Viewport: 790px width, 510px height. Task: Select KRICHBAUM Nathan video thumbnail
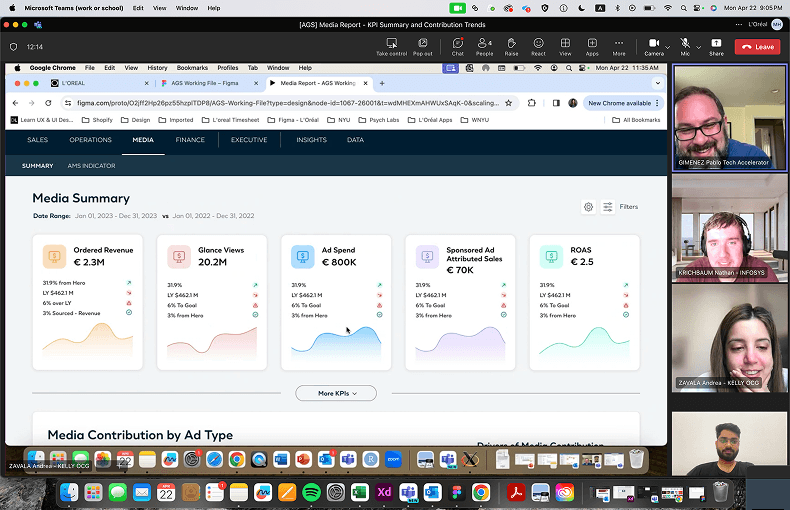pos(730,228)
